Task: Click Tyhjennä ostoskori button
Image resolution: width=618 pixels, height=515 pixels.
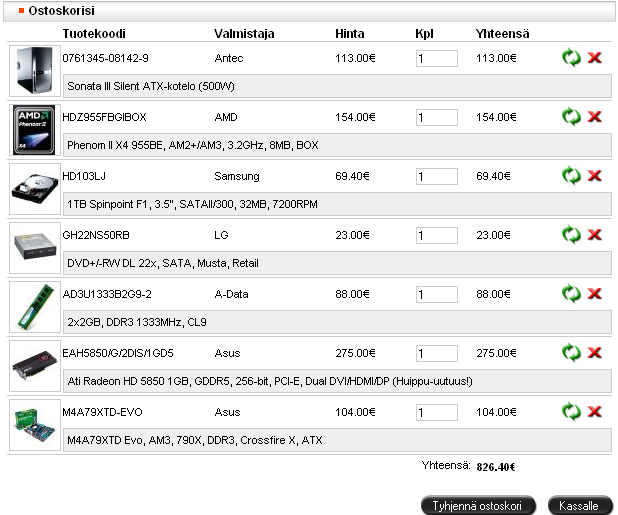Action: [x=478, y=506]
